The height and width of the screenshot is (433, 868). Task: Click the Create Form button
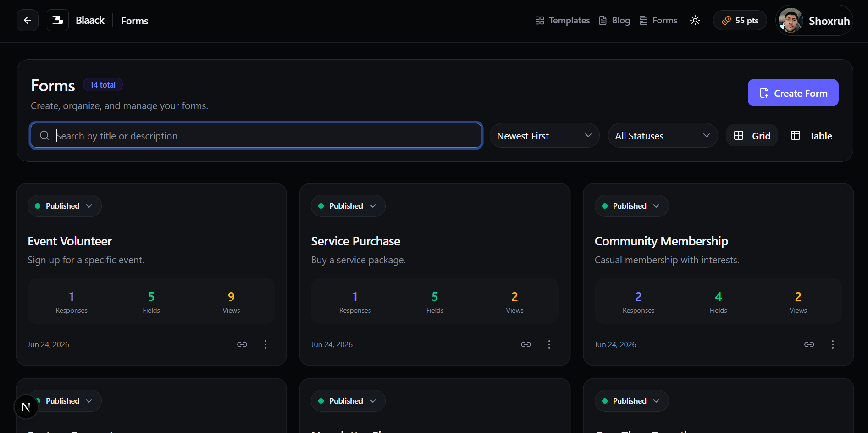point(793,93)
